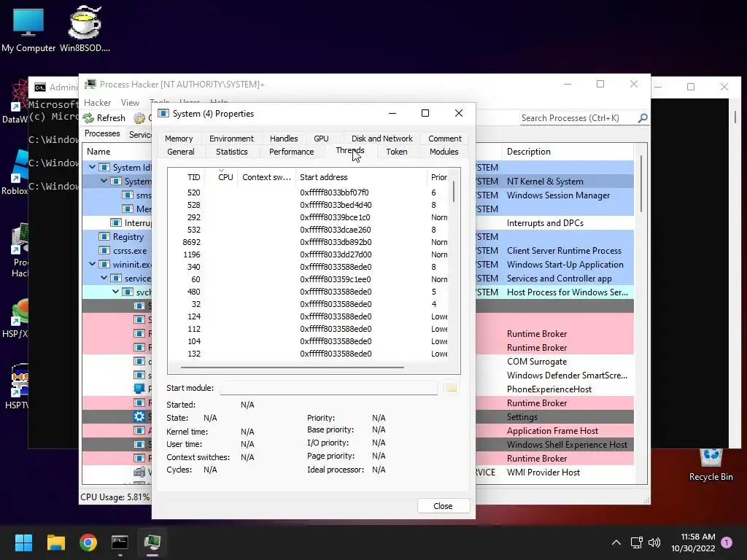Open the taskbar clock showing 11:58 AM
The height and width of the screenshot is (560, 747).
pyautogui.click(x=693, y=542)
